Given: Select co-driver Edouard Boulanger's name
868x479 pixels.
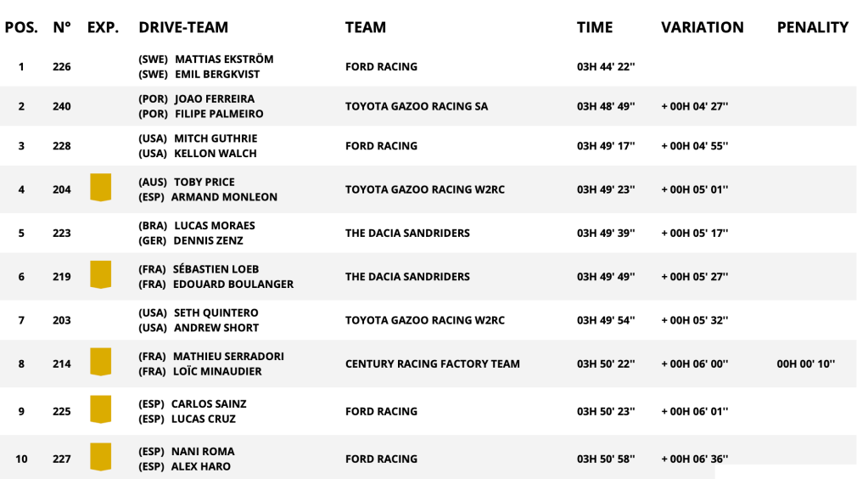Looking at the screenshot, I should (x=233, y=284).
